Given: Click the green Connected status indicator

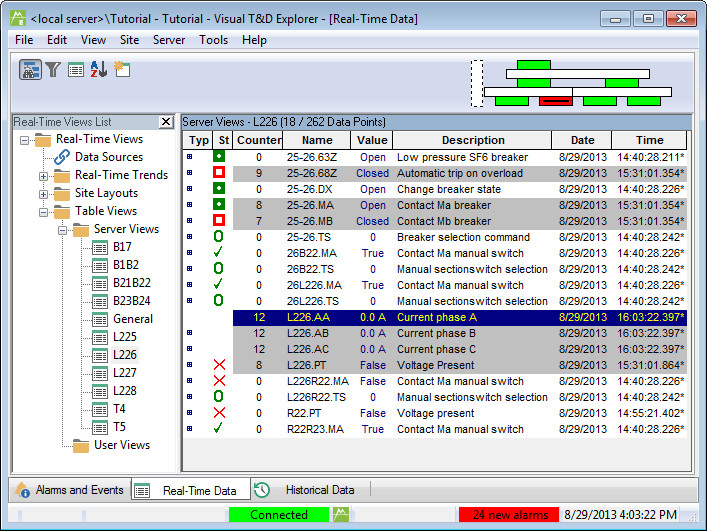Looking at the screenshot, I should tap(279, 515).
